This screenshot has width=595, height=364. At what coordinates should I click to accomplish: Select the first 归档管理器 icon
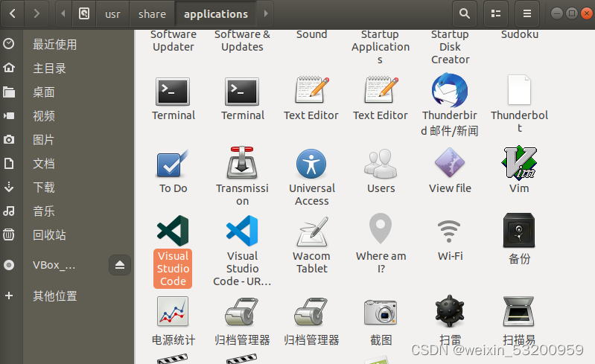click(x=242, y=312)
